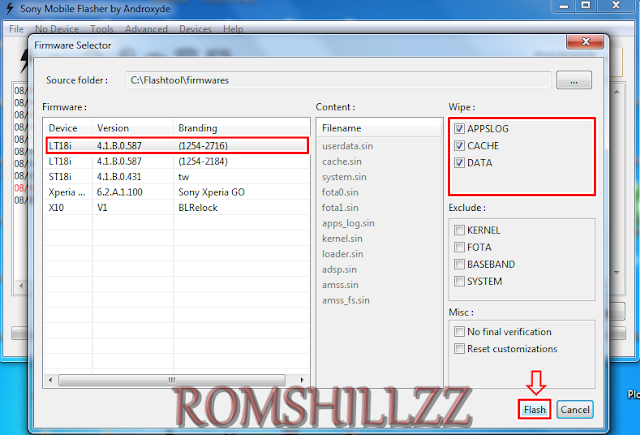The image size is (640, 435).
Task: Select Sony Xperia GO firmware row
Action: click(177, 192)
